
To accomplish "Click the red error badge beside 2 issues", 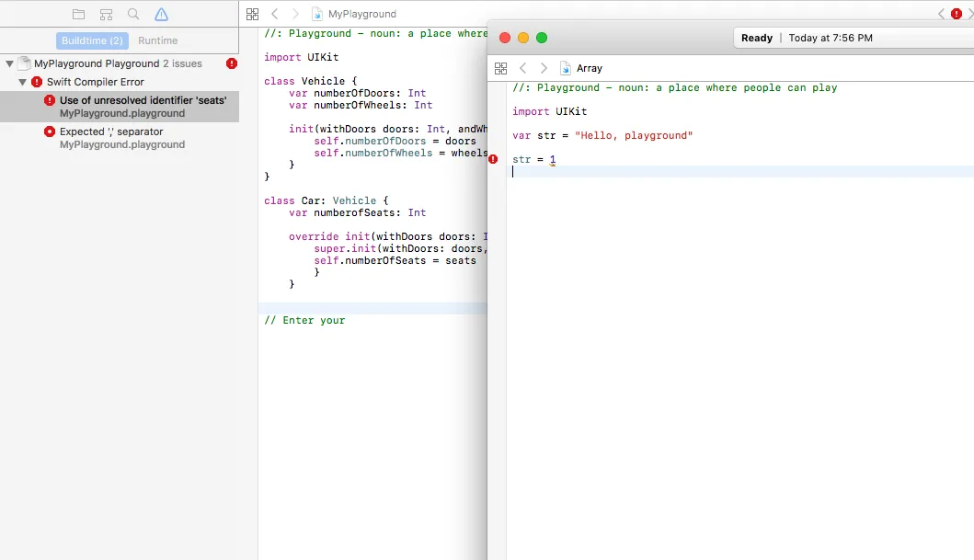I will click(x=232, y=63).
